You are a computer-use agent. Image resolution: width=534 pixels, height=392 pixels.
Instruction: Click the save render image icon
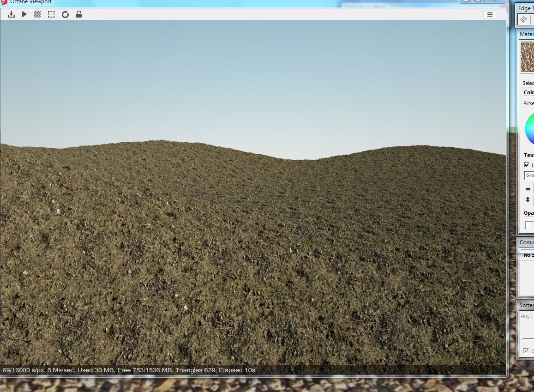tap(11, 14)
